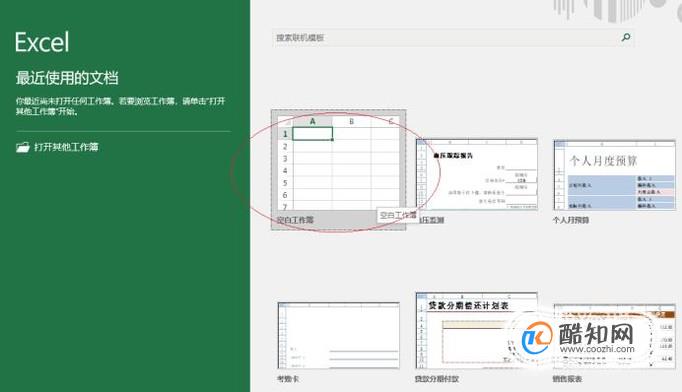The image size is (682, 392).
Task: Click cell A1 in blank workbook preview
Action: click(313, 134)
